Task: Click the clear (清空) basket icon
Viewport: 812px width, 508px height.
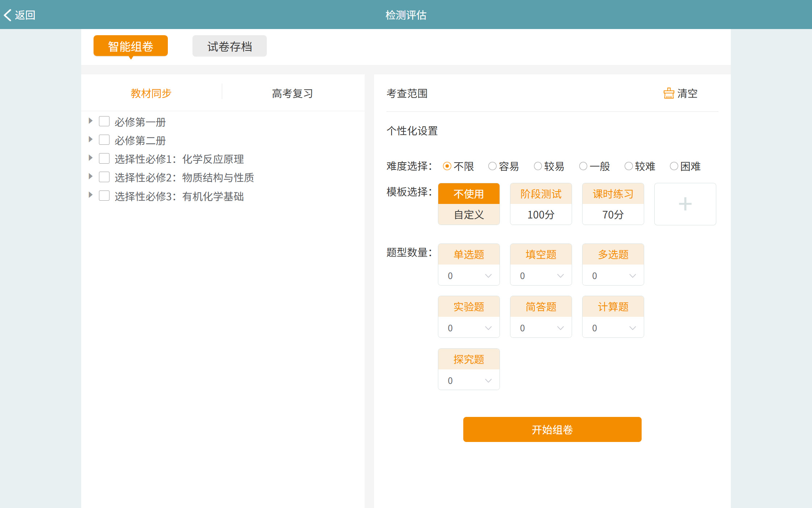Action: [669, 93]
